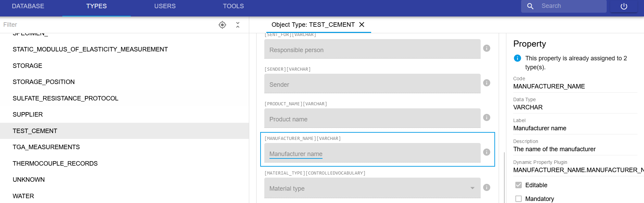Show info for Material type field
The image size is (644, 203).
tap(487, 188)
